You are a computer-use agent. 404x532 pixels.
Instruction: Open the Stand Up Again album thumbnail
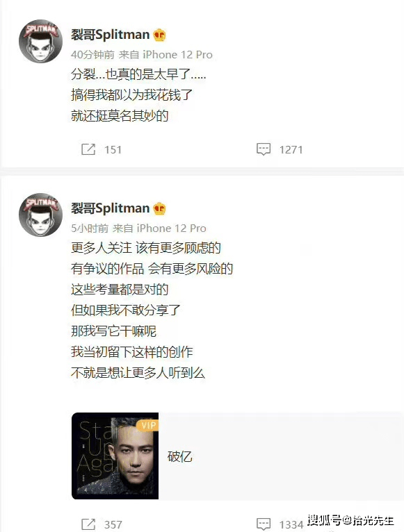tap(115, 456)
